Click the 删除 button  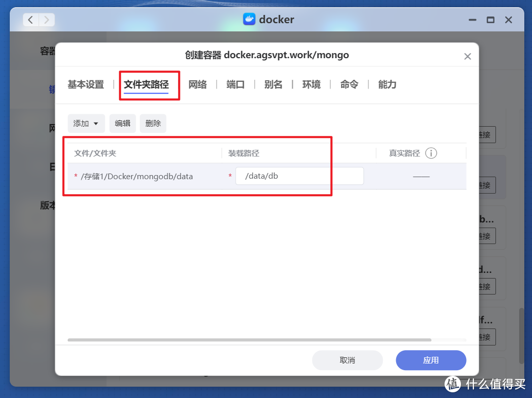(153, 123)
